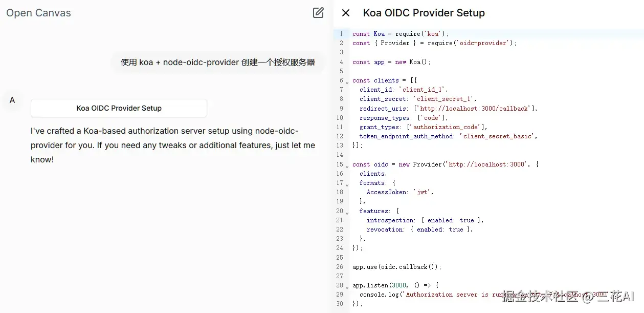This screenshot has width=644, height=313.
Task: Click the redirect_uris code line
Action: tap(448, 108)
